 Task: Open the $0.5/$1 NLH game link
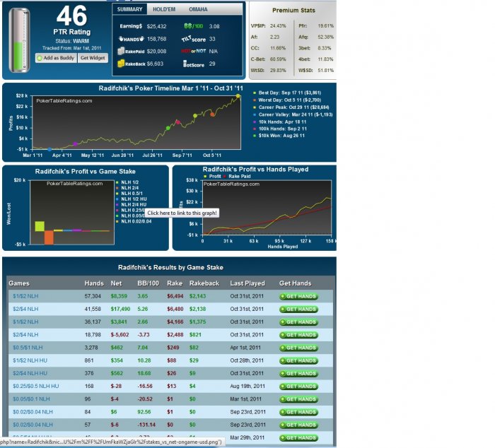pos(28,348)
